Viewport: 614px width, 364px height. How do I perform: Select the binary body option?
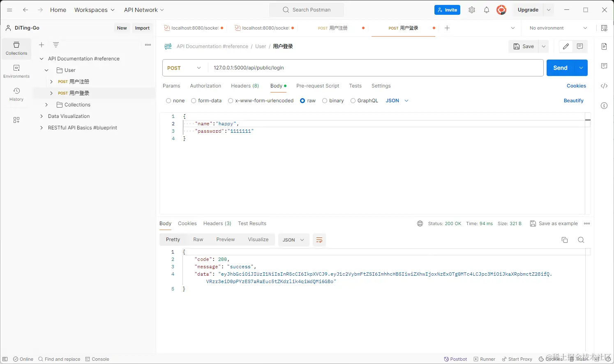(x=325, y=101)
